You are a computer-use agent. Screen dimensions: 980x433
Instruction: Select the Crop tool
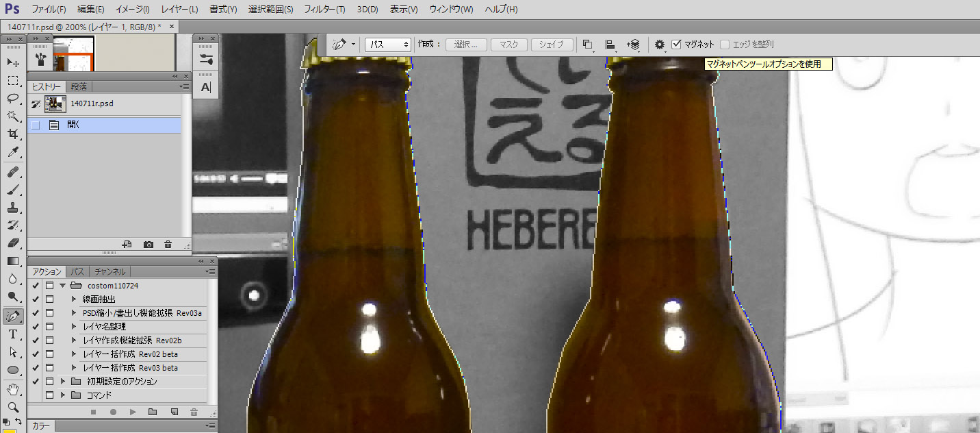(x=13, y=134)
